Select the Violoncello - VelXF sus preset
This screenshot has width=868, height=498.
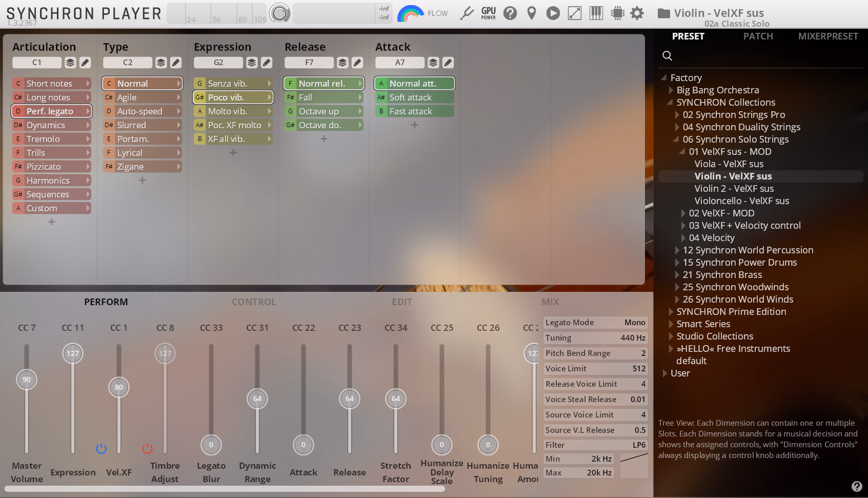point(741,201)
